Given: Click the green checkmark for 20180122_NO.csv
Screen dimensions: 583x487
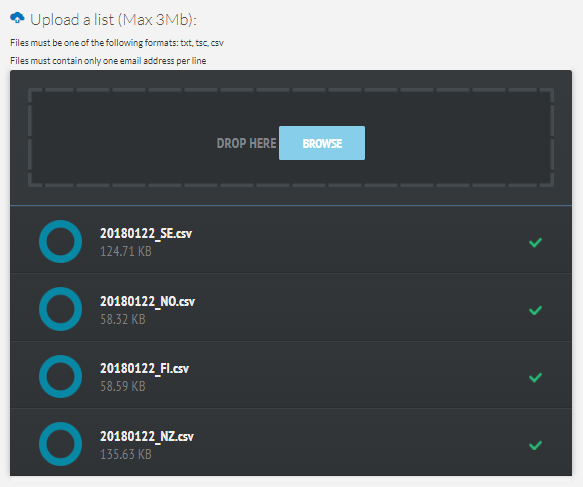Looking at the screenshot, I should pyautogui.click(x=535, y=310).
